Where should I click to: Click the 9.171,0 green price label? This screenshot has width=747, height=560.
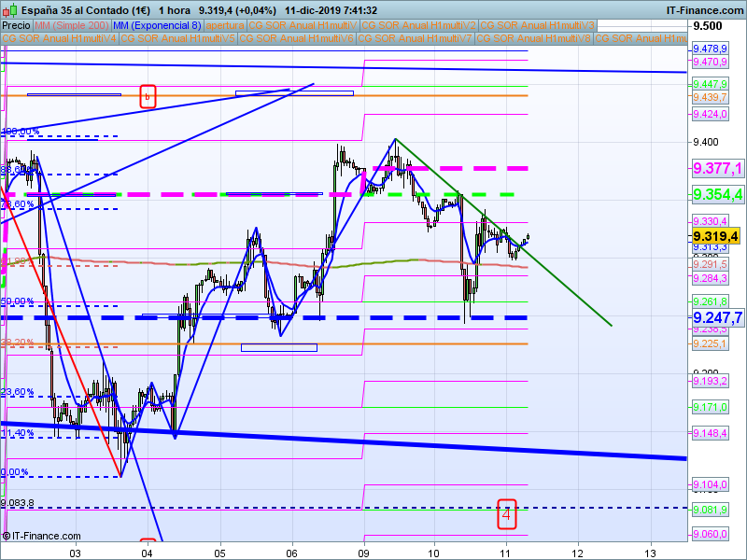pos(710,407)
